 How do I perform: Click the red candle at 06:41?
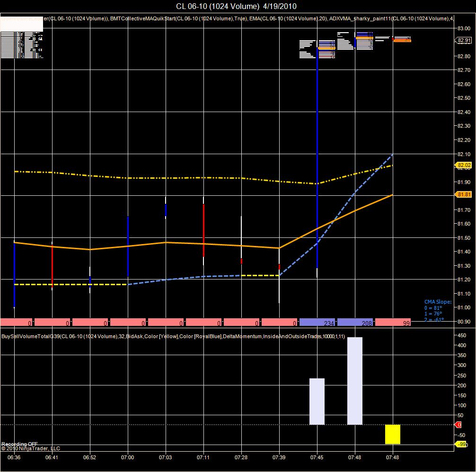coord(52,266)
